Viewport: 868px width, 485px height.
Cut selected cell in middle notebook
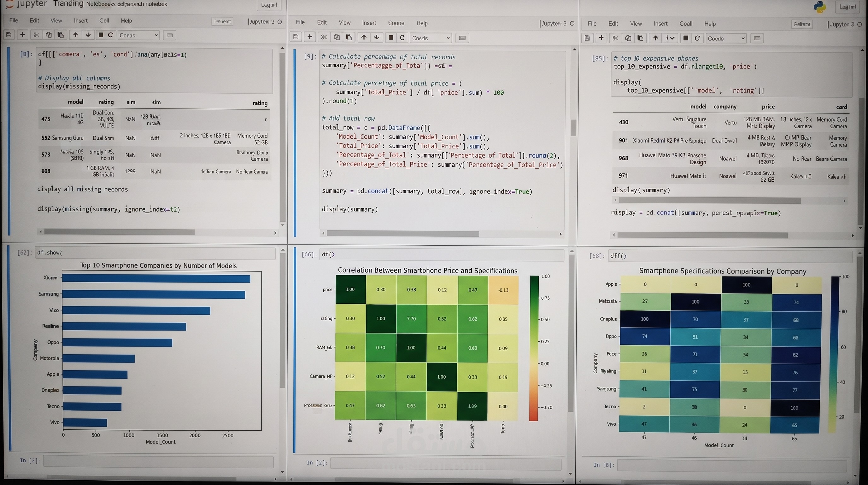tap(324, 38)
